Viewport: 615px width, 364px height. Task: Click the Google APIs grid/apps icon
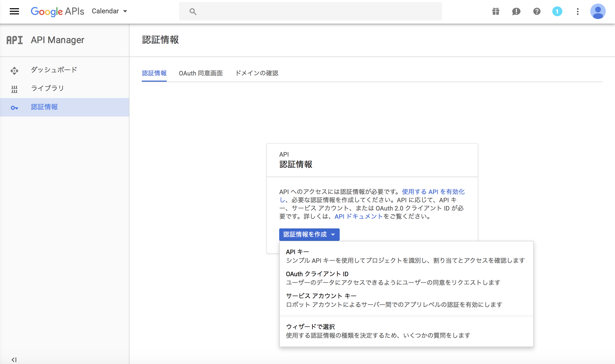pyautogui.click(x=495, y=11)
